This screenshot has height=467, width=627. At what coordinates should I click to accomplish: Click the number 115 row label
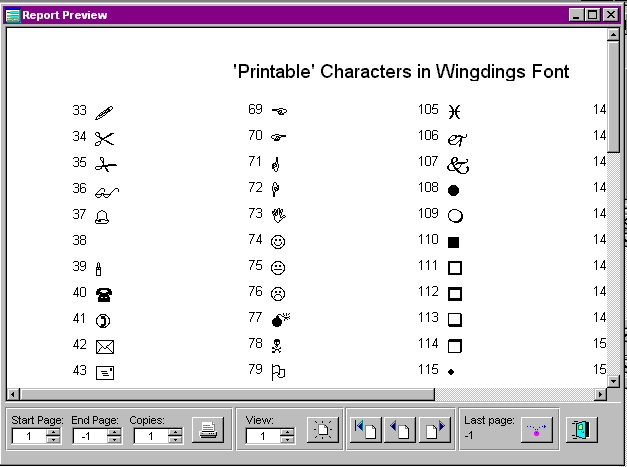428,369
